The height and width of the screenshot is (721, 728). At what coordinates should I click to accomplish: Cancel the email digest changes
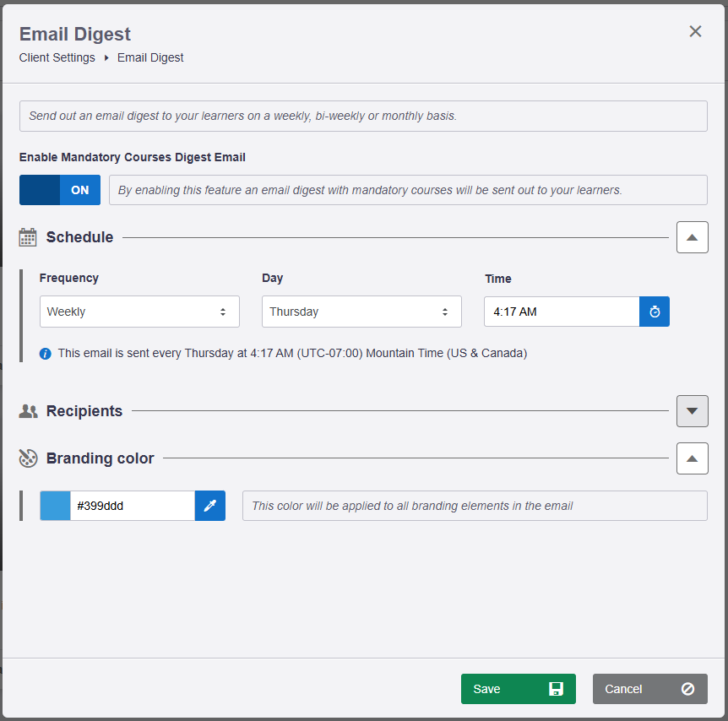point(649,689)
